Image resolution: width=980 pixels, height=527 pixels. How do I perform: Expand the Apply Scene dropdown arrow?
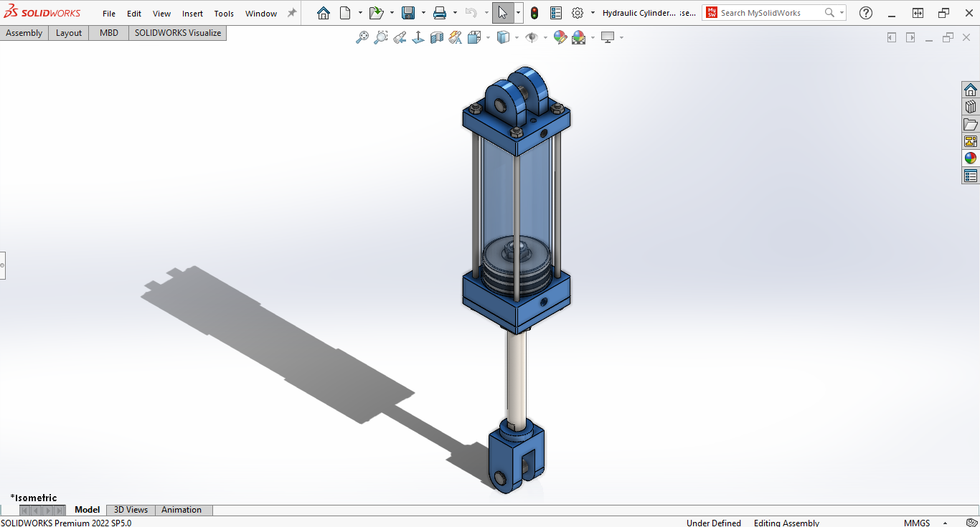pyautogui.click(x=593, y=37)
